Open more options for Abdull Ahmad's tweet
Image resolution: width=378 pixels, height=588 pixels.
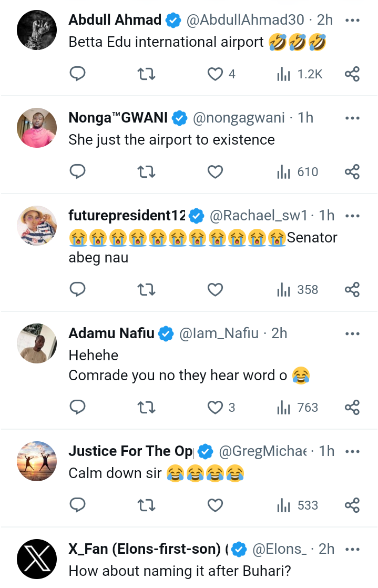click(352, 20)
